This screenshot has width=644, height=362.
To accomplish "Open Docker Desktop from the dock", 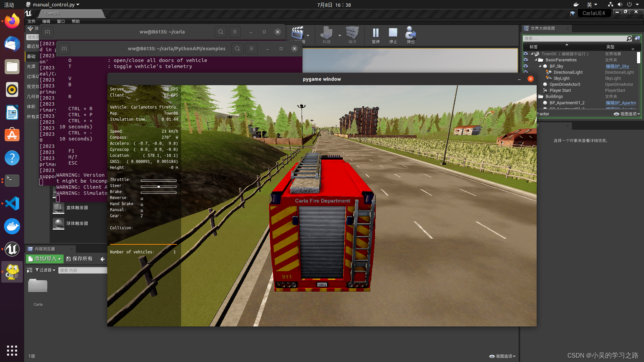I will (x=12, y=226).
